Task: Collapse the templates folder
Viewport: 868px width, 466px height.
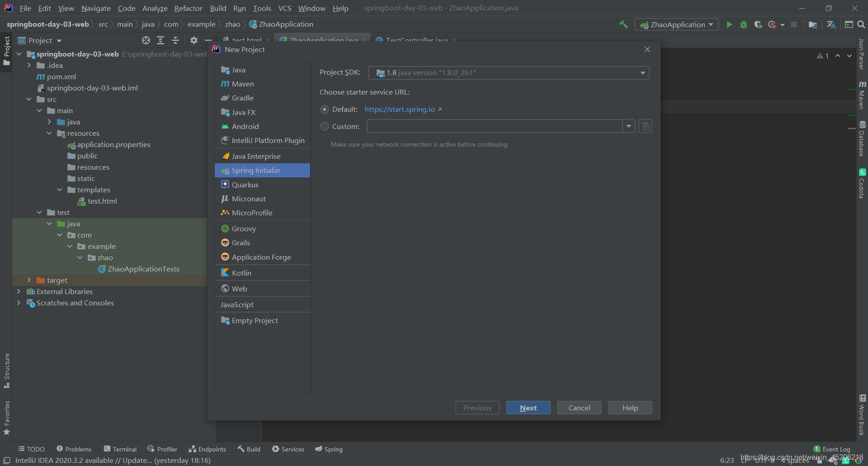Action: click(x=60, y=190)
